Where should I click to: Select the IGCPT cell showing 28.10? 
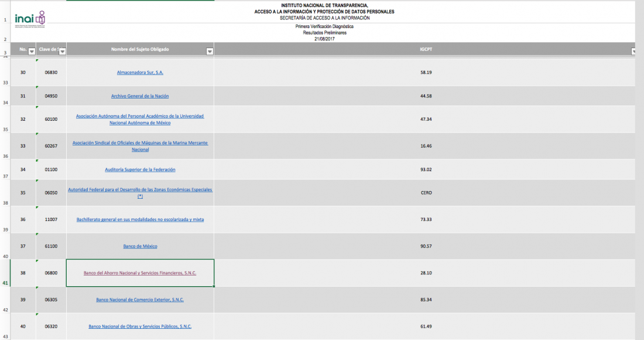tap(426, 273)
